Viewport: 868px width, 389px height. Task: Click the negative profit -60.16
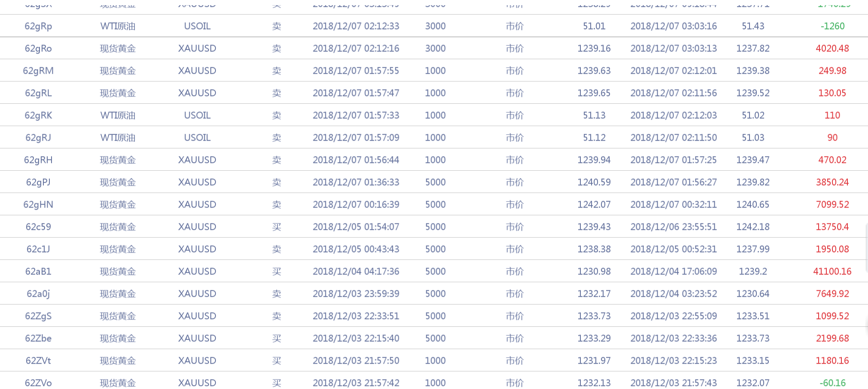(832, 383)
